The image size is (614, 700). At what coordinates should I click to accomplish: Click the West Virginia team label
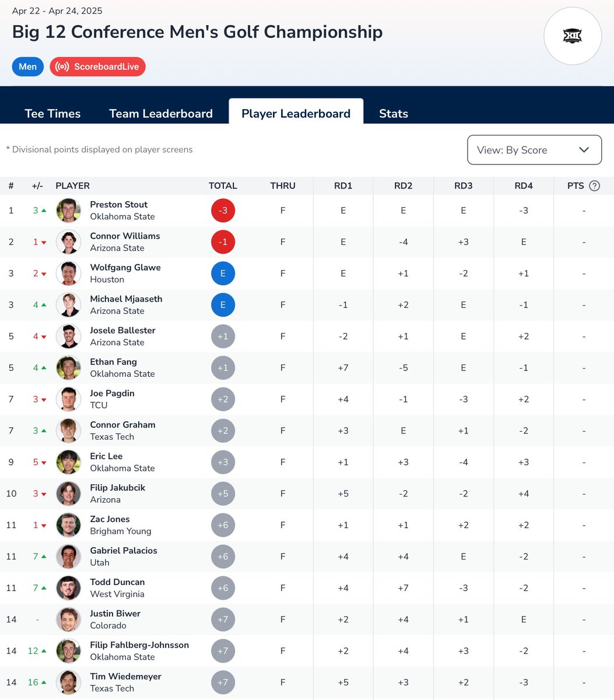pos(117,594)
